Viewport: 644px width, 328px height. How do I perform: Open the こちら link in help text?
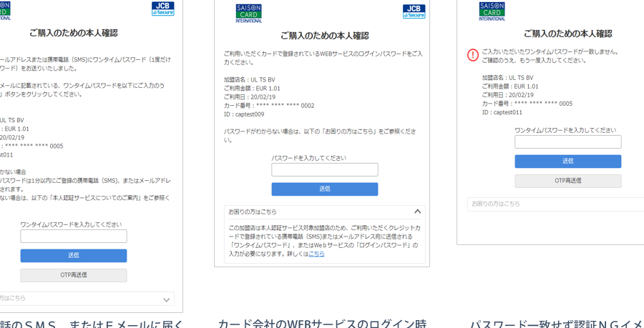[x=316, y=254]
